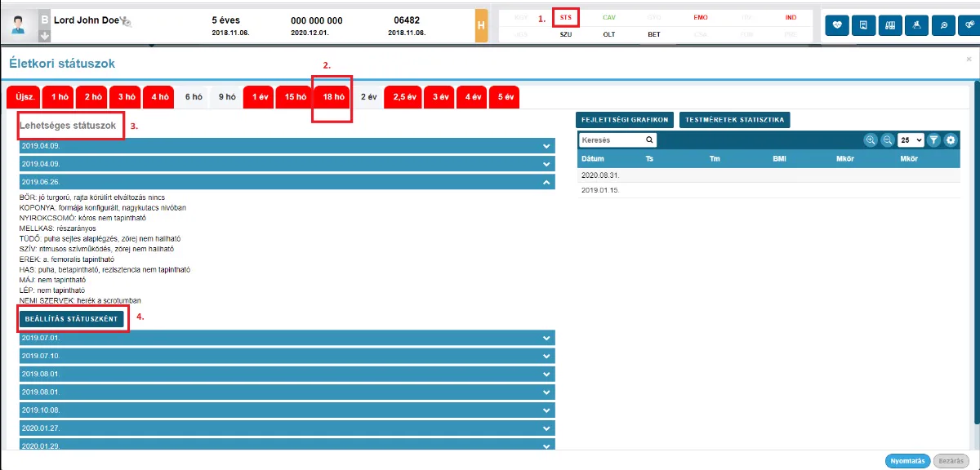Viewport: 980px width, 470px height.
Task: Click the Nyomtatás print button
Action: pos(907,461)
